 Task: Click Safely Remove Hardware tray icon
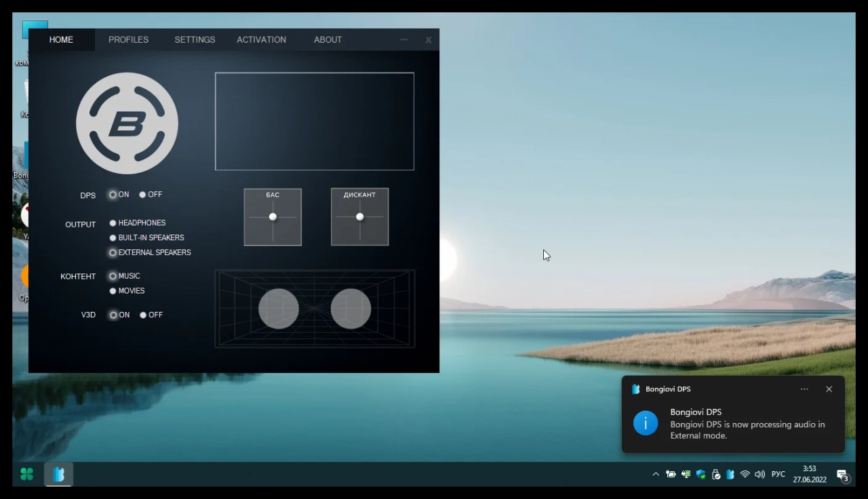715,475
